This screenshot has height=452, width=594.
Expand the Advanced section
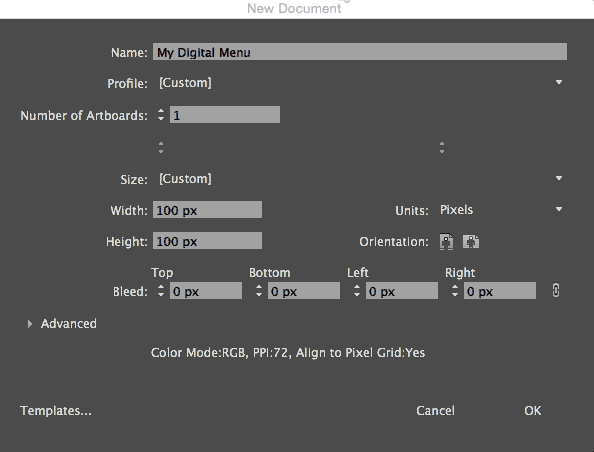click(30, 324)
